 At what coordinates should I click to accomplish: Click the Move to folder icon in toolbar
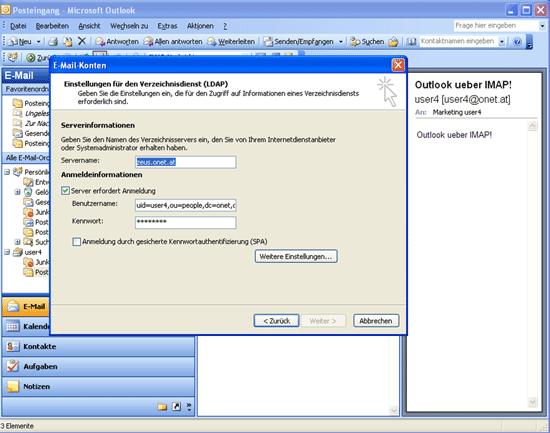tap(67, 41)
